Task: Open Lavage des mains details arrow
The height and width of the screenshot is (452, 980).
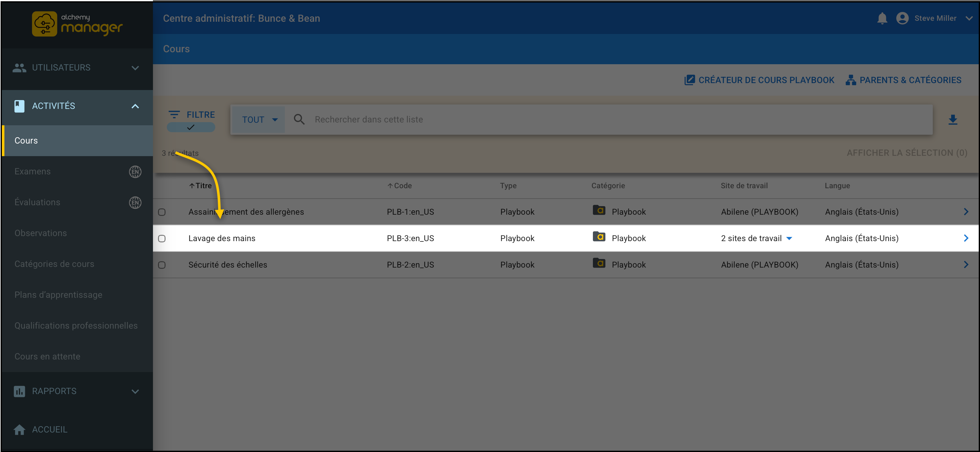Action: (966, 238)
